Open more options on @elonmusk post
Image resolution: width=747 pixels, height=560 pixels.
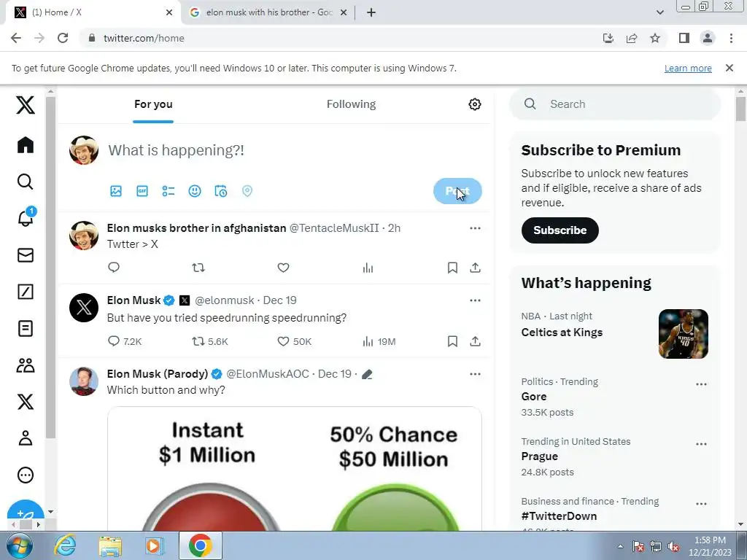click(x=475, y=300)
